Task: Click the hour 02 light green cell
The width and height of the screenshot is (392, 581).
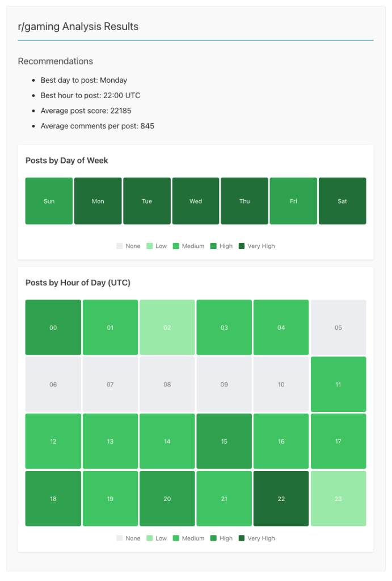Action: (x=167, y=327)
